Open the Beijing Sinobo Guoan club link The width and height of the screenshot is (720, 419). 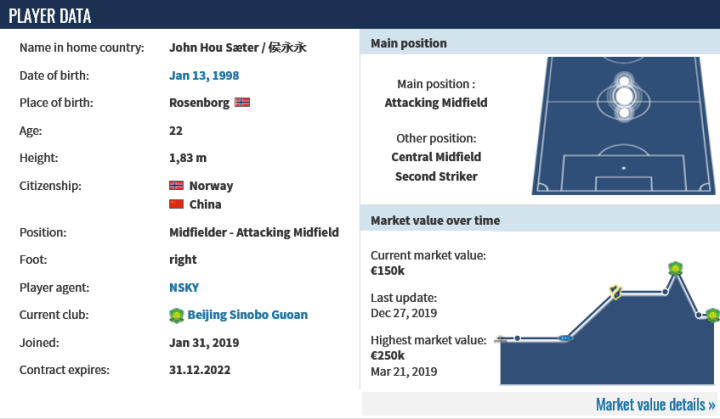(x=247, y=315)
